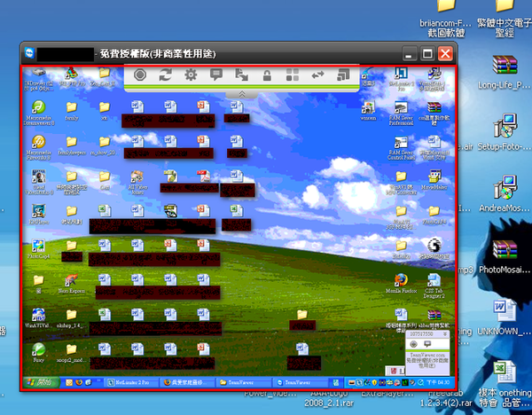
Task: Click the stacked windows icon in toolbar
Action: click(x=343, y=75)
